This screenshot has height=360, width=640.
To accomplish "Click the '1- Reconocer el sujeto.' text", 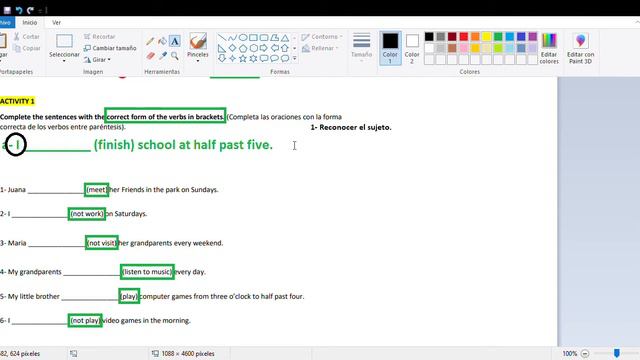I will coord(351,127).
